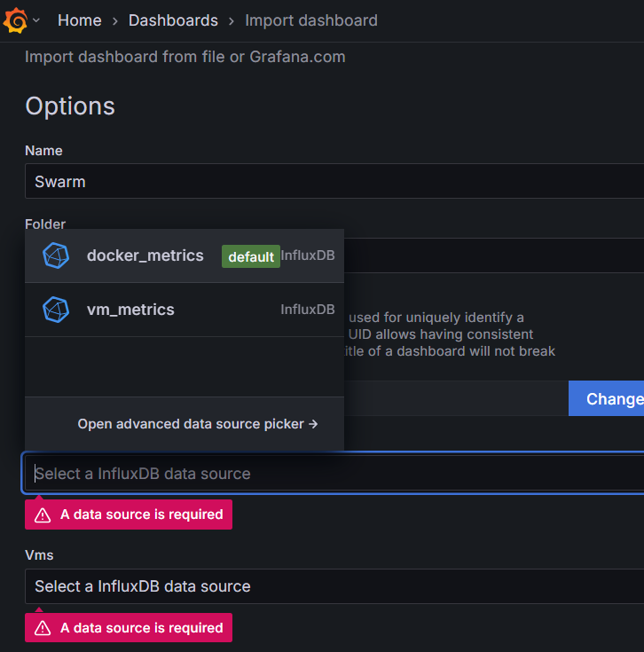Click warning icon under Vms field
The width and height of the screenshot is (644, 652).
[x=43, y=628]
